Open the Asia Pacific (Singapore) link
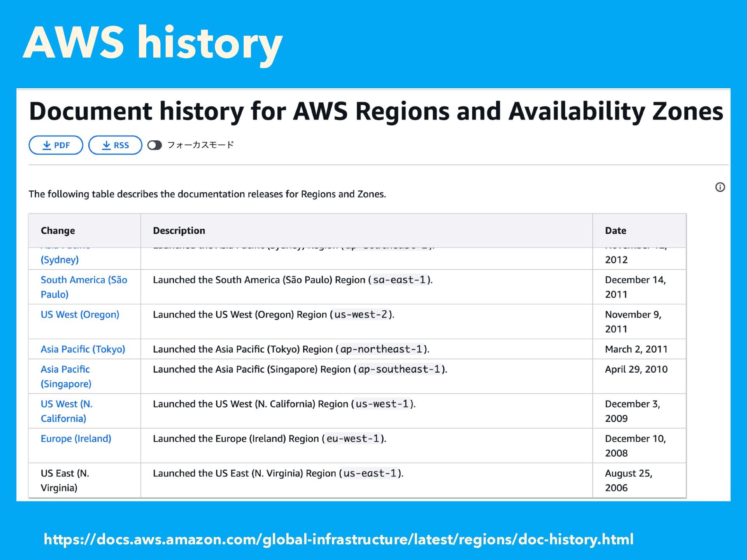 click(65, 376)
